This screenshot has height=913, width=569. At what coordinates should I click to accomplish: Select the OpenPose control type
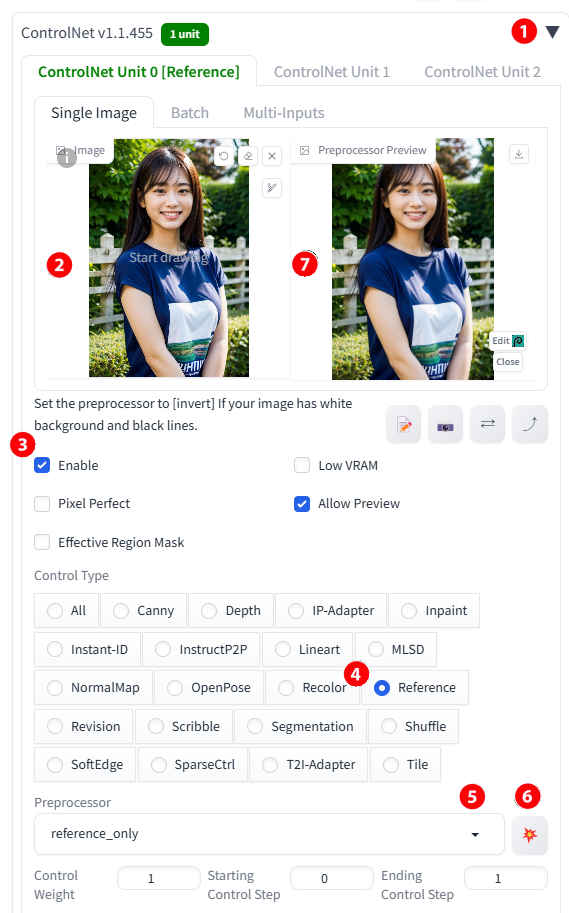point(209,688)
